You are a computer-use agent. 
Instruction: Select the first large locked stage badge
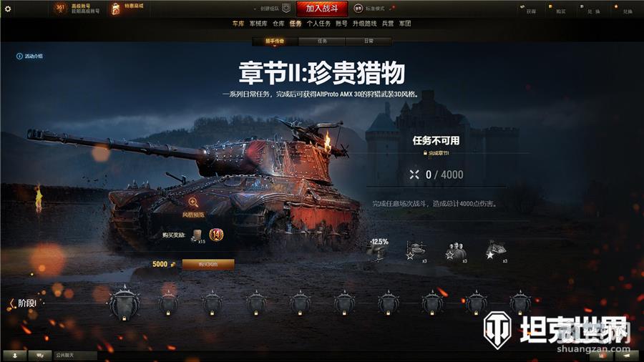click(125, 304)
